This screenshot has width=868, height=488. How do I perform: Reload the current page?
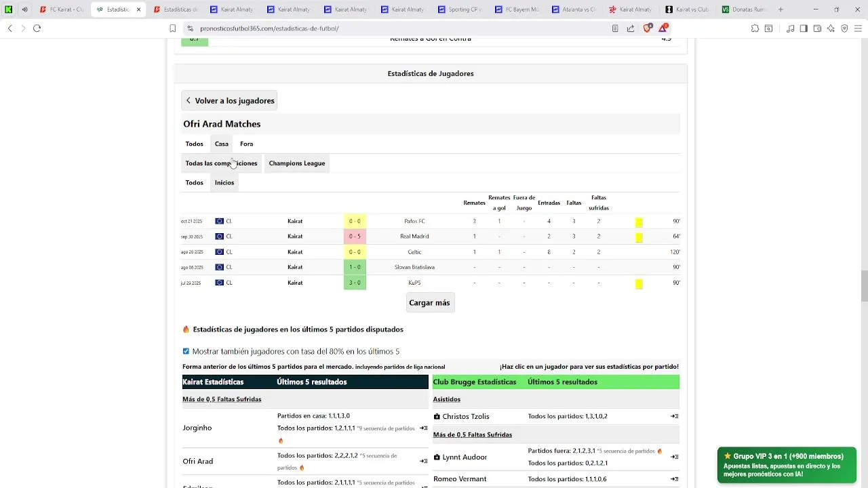pyautogui.click(x=37, y=28)
